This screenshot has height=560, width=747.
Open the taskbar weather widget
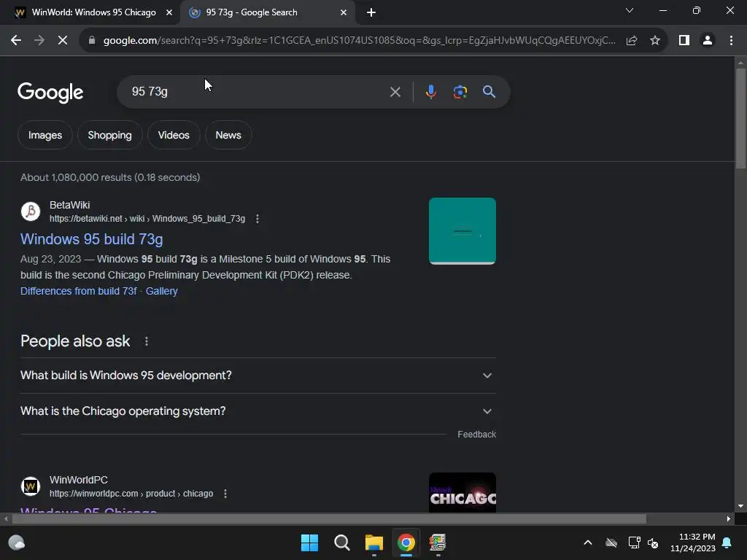click(x=17, y=542)
